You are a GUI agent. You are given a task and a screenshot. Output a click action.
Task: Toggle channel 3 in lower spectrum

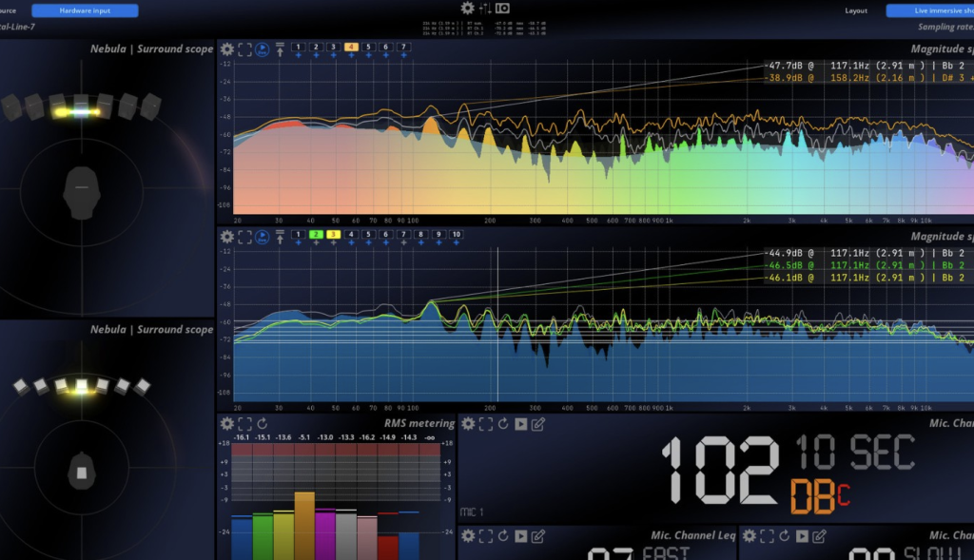coord(333,234)
